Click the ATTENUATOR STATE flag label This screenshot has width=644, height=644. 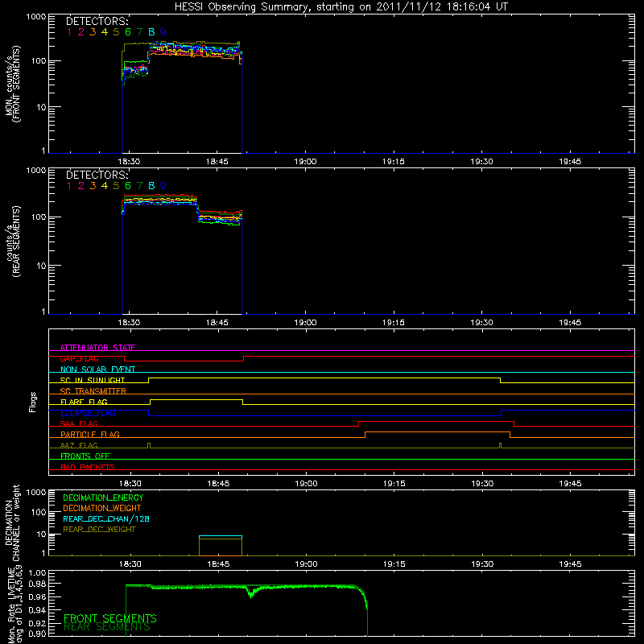point(97,348)
